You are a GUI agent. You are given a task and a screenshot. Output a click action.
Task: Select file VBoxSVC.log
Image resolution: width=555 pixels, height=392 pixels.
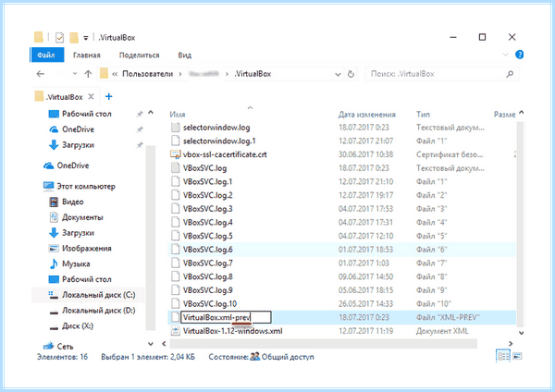coord(204,168)
